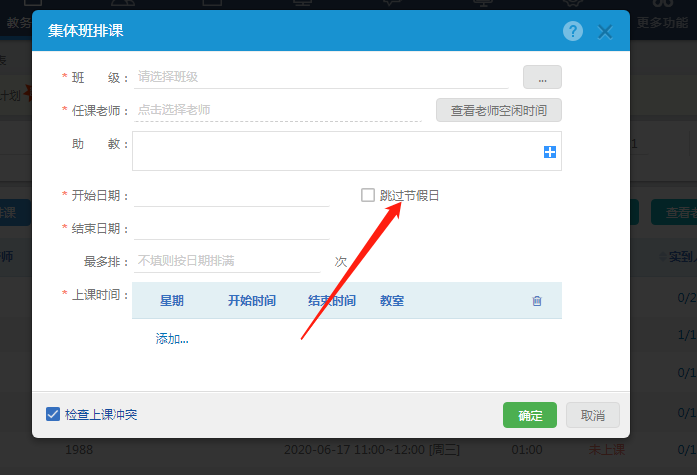Uncheck 检查上课冲突 checkbox
Screen dimensions: 697x475
(53, 414)
